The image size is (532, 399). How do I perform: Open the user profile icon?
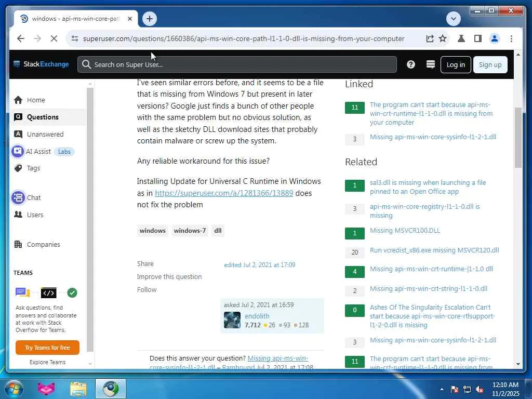pos(495,38)
